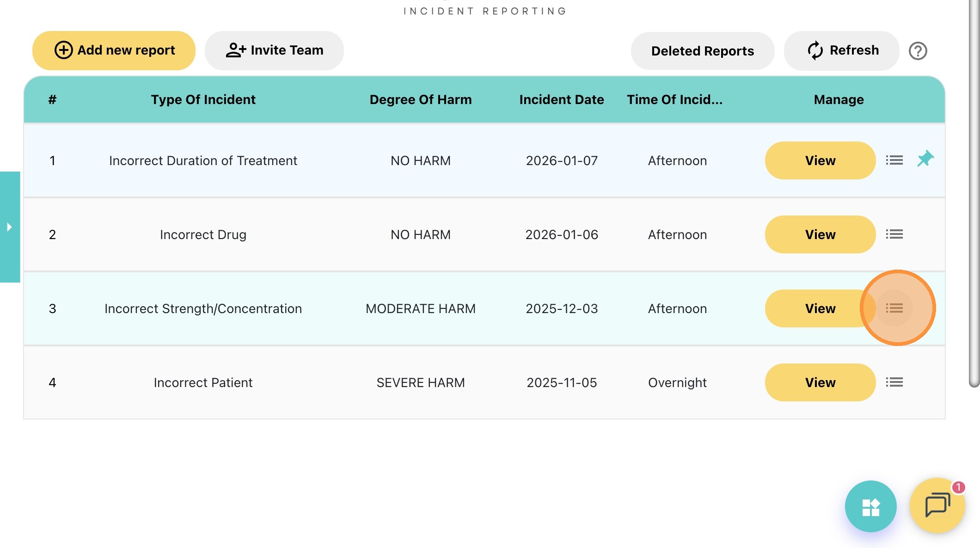The image size is (980, 548).
Task: Open Deleted Reports list
Action: pyautogui.click(x=702, y=51)
